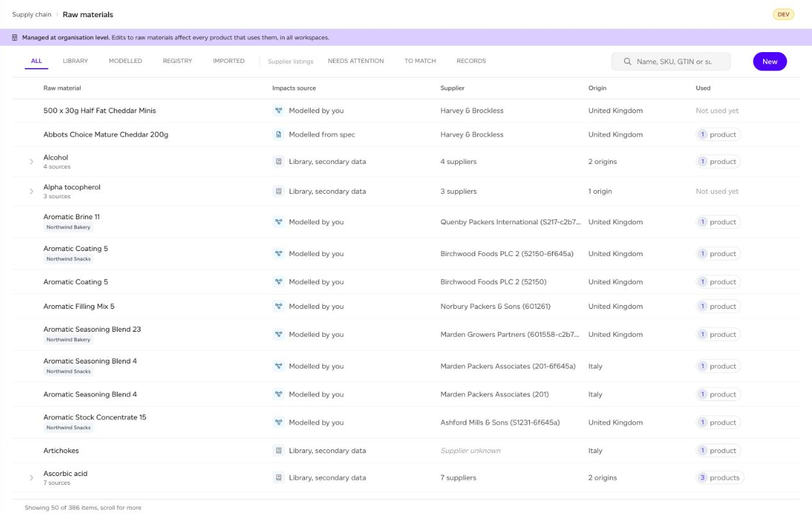Image resolution: width=812 pixels, height=516 pixels.
Task: Click the Northwind Snacks tag under Aromatic Stock Concentrate 15
Action: click(68, 428)
